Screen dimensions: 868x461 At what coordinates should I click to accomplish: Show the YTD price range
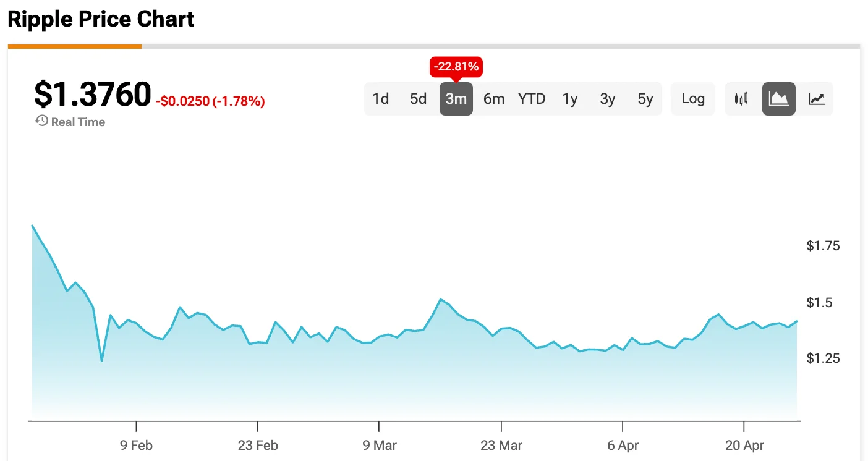[x=532, y=99]
